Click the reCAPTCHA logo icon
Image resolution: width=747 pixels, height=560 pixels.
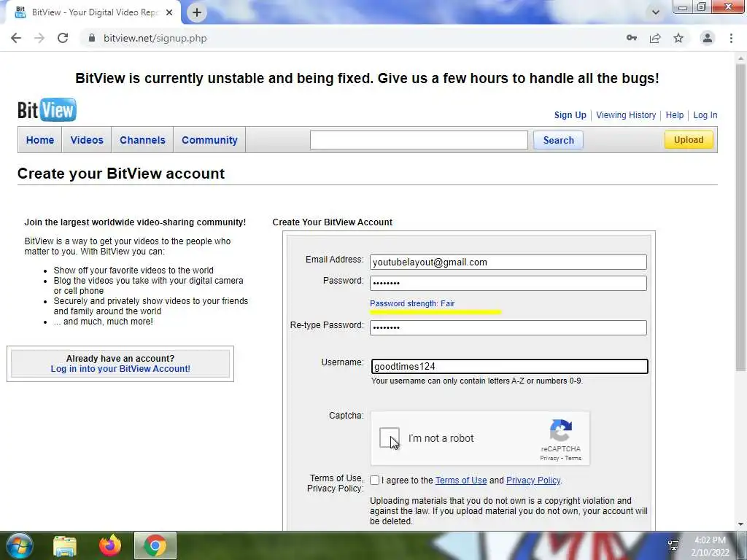(561, 430)
